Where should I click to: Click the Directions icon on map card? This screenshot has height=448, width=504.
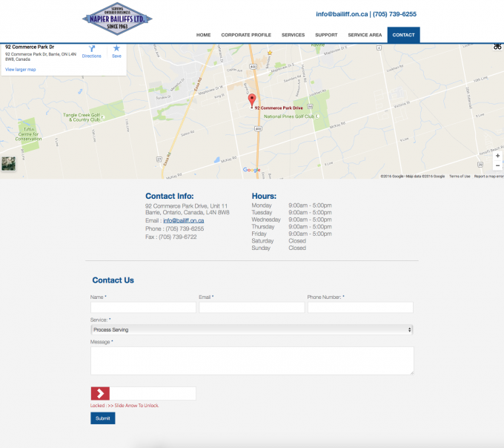click(x=91, y=49)
